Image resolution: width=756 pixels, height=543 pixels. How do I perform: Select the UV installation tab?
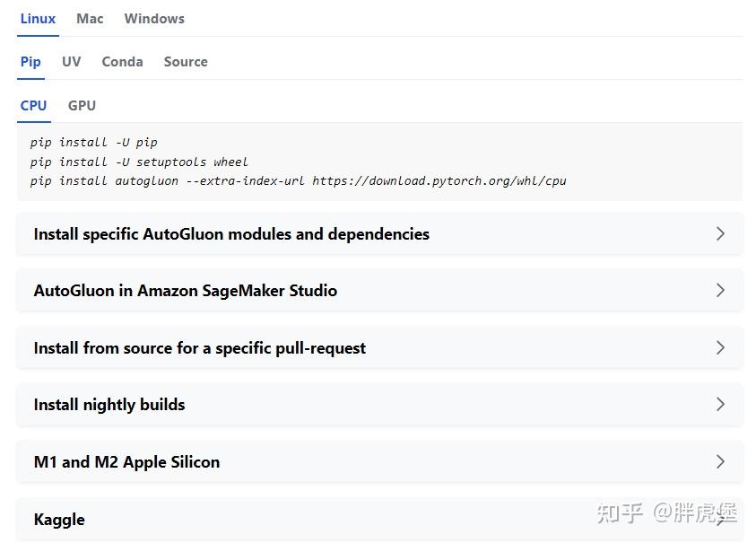tap(71, 61)
